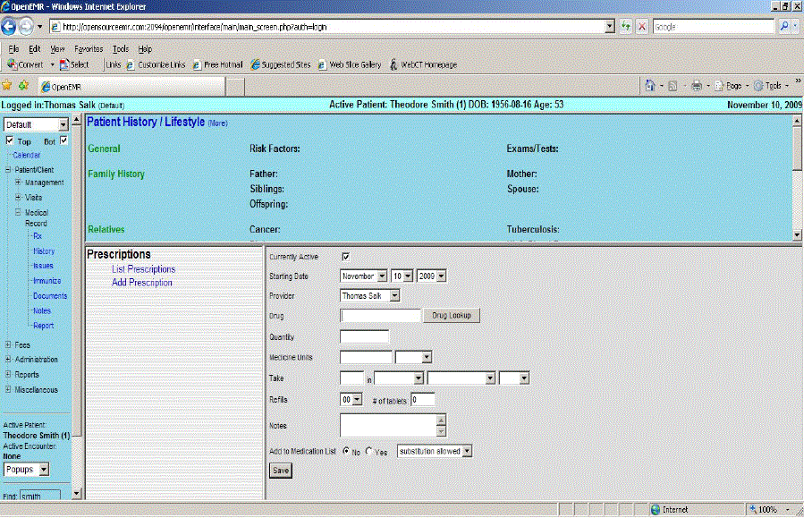The image size is (812, 518).
Task: Click into the Quantity input field
Action: pyautogui.click(x=365, y=336)
